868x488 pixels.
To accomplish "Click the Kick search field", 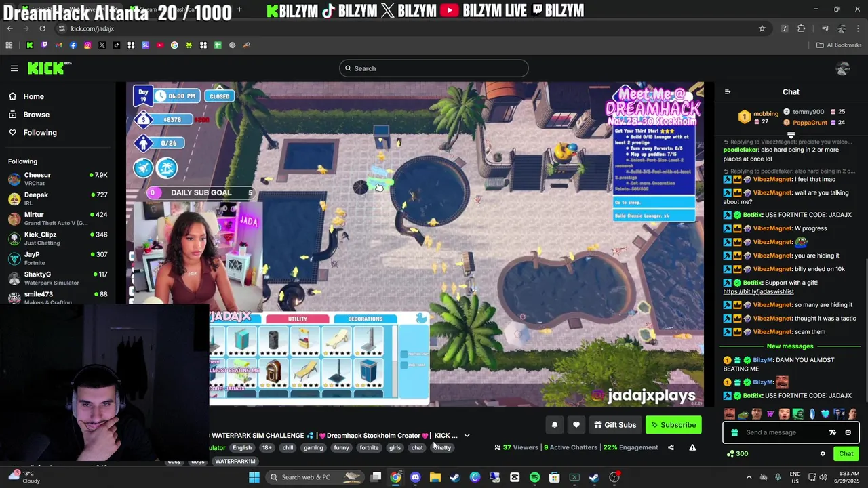I will pyautogui.click(x=434, y=68).
